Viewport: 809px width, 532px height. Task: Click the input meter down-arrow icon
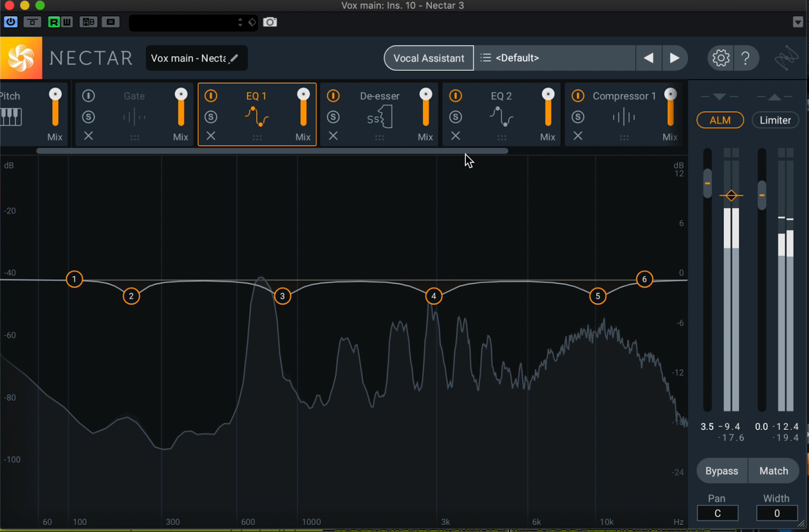pyautogui.click(x=720, y=96)
